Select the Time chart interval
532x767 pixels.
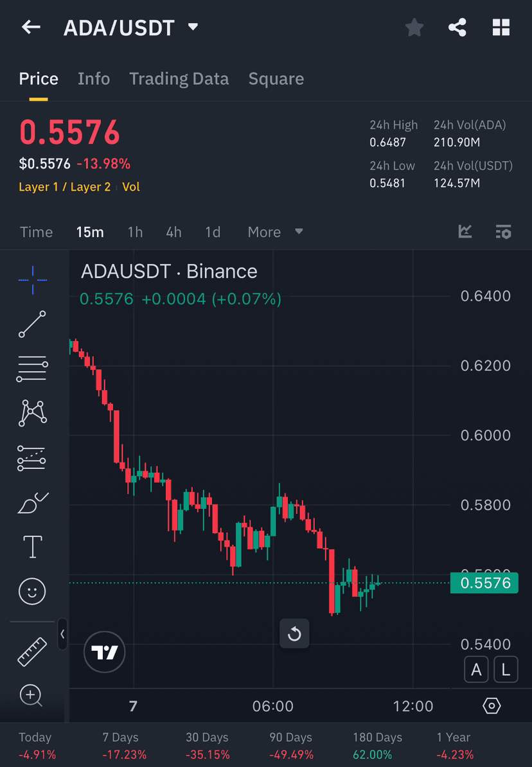pyautogui.click(x=36, y=232)
